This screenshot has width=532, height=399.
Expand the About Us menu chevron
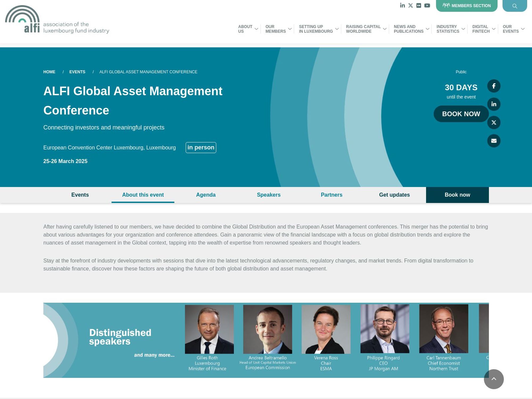pyautogui.click(x=256, y=29)
